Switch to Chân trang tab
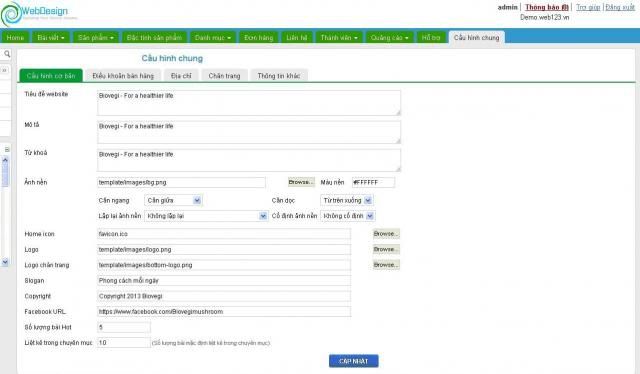 pos(224,76)
